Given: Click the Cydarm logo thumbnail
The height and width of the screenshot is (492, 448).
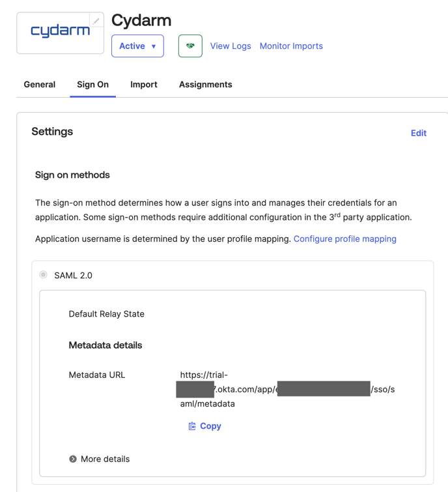Looking at the screenshot, I should 60,33.
